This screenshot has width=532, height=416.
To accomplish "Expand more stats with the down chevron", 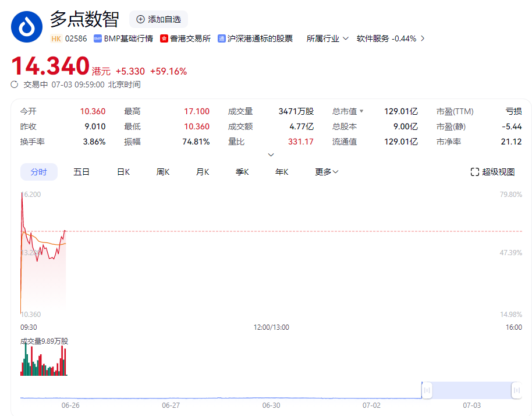I will pyautogui.click(x=271, y=155).
